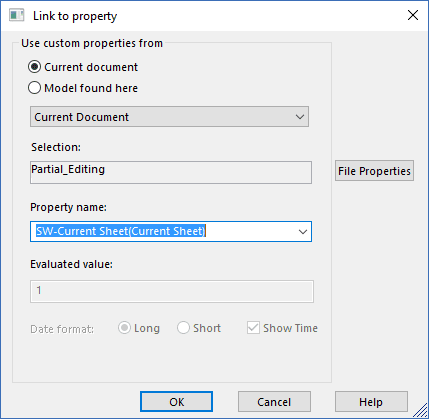
Task: Confirm with the OK button
Action: (x=176, y=402)
